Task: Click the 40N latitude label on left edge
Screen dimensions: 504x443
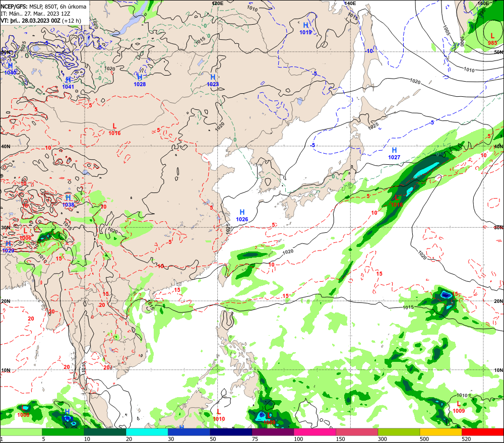Action: [x=6, y=146]
